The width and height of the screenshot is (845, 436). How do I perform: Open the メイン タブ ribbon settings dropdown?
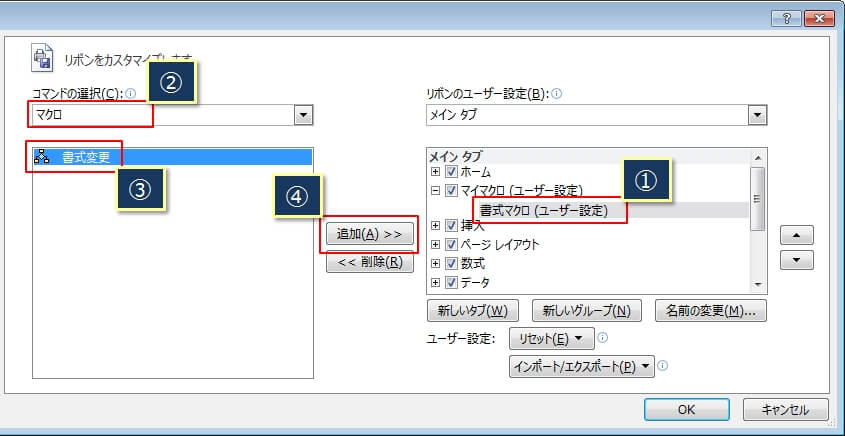tap(758, 116)
